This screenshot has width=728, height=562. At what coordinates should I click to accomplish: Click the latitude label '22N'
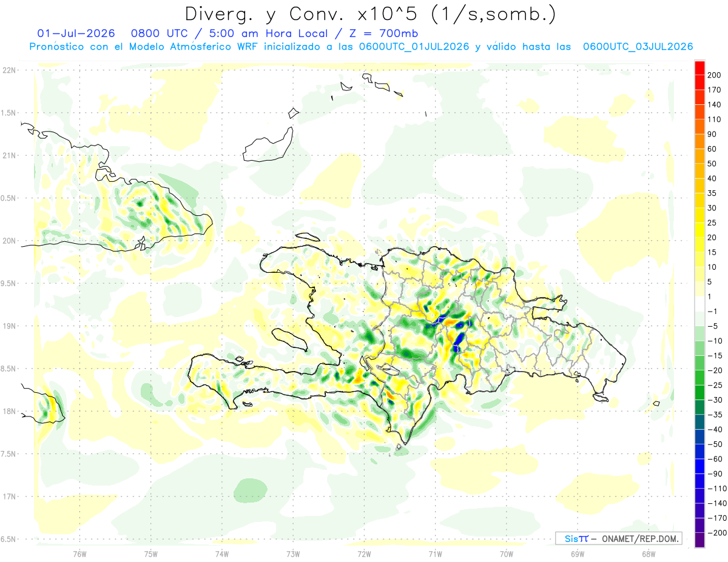pos(10,70)
